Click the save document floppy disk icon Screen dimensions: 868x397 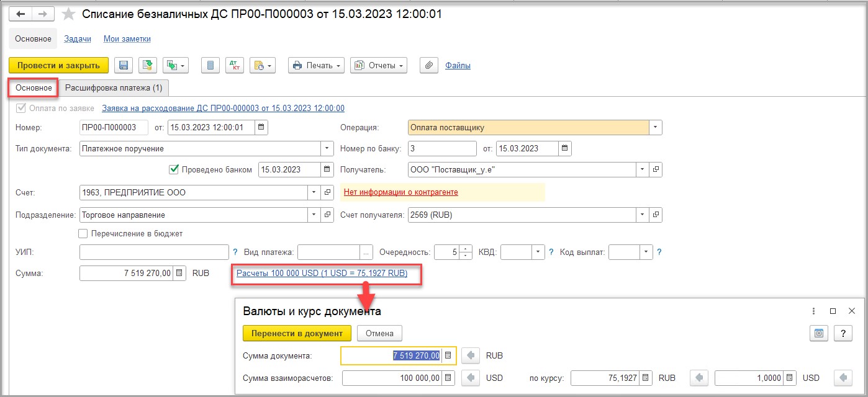(124, 65)
